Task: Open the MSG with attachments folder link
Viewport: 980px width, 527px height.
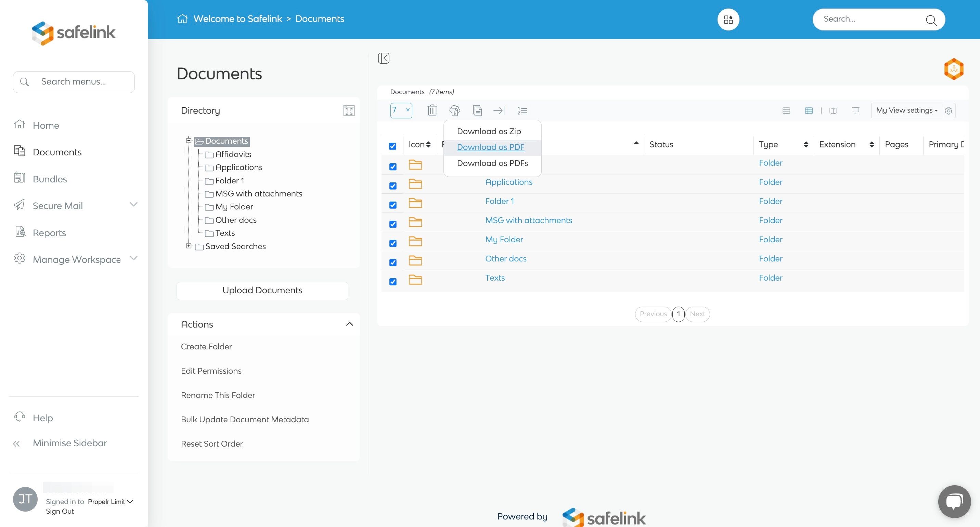Action: (528, 220)
